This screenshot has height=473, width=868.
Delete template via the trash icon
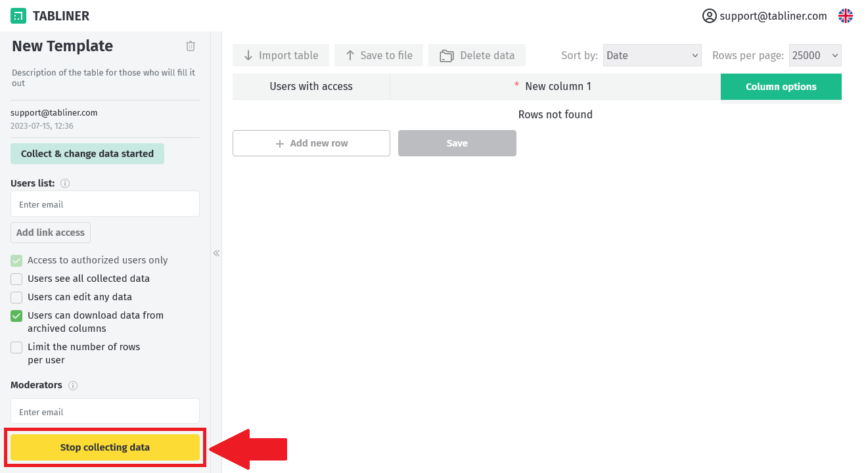point(191,46)
